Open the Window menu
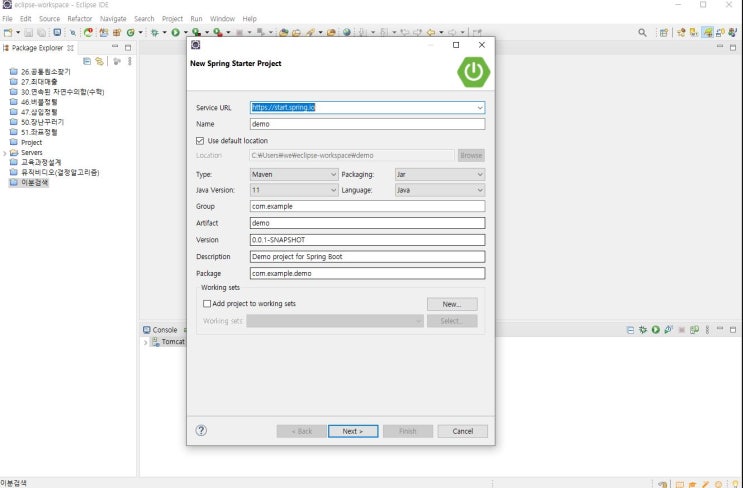 222,18
